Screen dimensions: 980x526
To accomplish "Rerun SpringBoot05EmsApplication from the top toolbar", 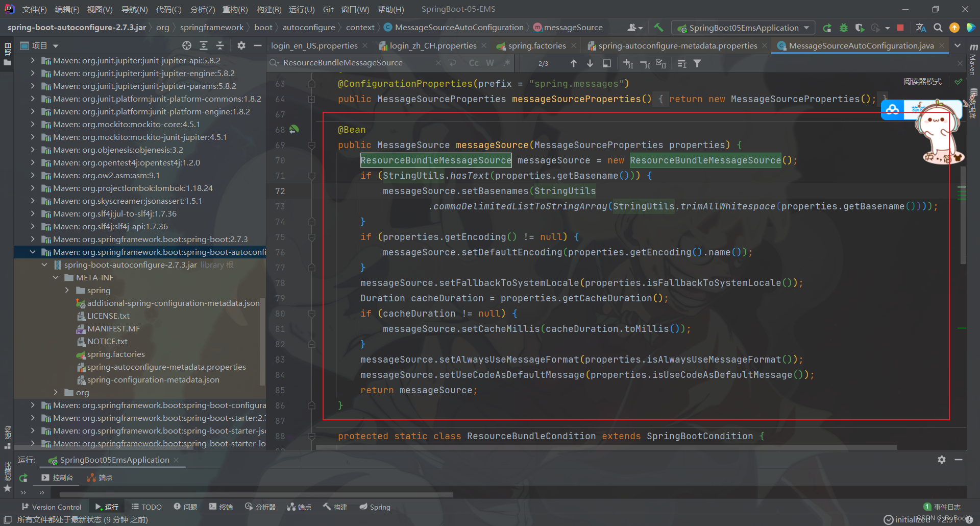I will 827,28.
